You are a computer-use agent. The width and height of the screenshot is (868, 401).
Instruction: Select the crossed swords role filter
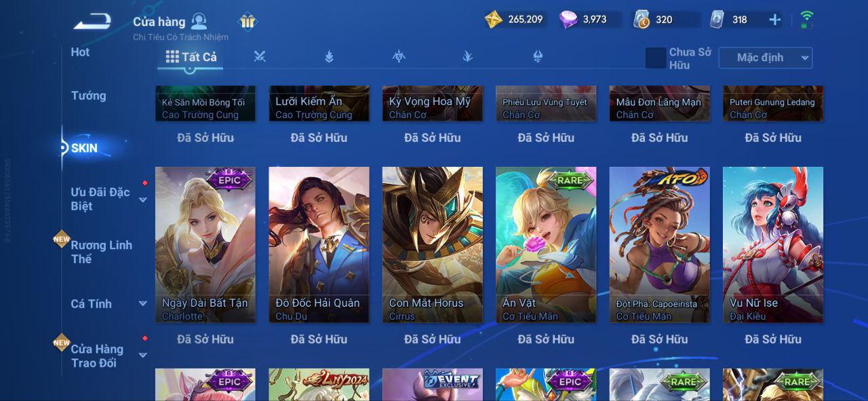coord(260,56)
